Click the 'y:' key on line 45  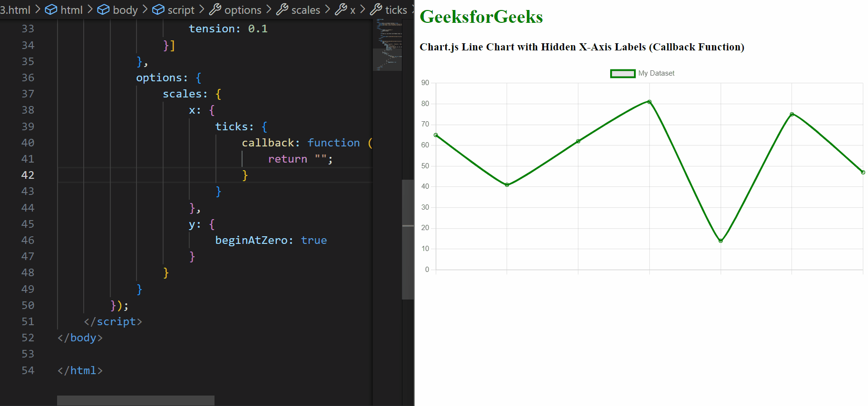click(195, 224)
